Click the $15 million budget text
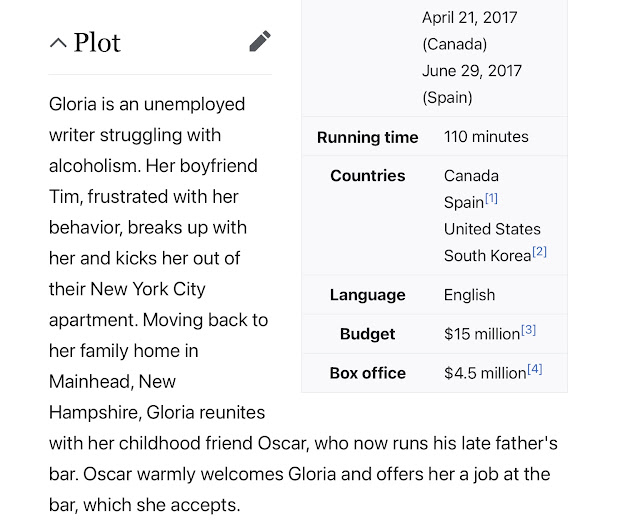Screen dimensions: 640x532 (x=482, y=334)
